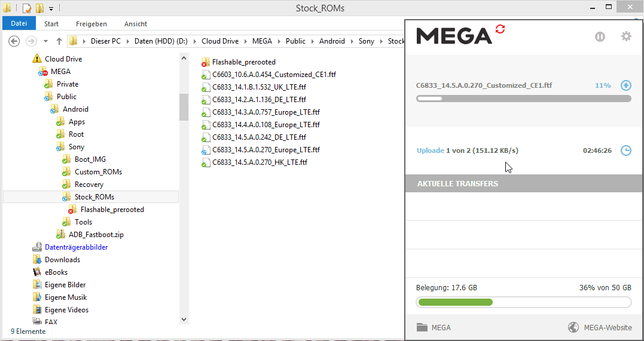Select the MEGA folder in tree

pyautogui.click(x=60, y=72)
